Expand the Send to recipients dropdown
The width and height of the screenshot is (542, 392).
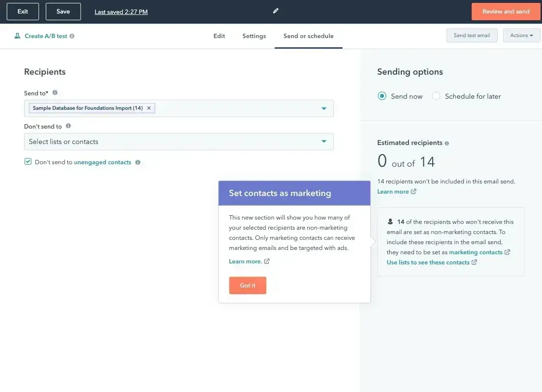(x=324, y=108)
